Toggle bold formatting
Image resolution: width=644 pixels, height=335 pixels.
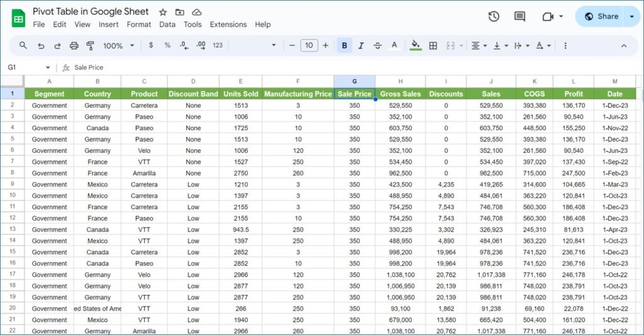[x=345, y=45]
